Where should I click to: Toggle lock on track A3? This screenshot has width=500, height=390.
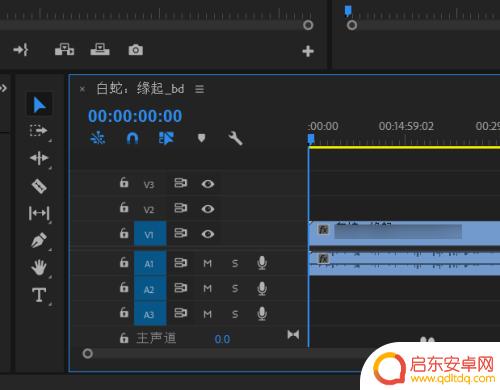[x=124, y=312]
